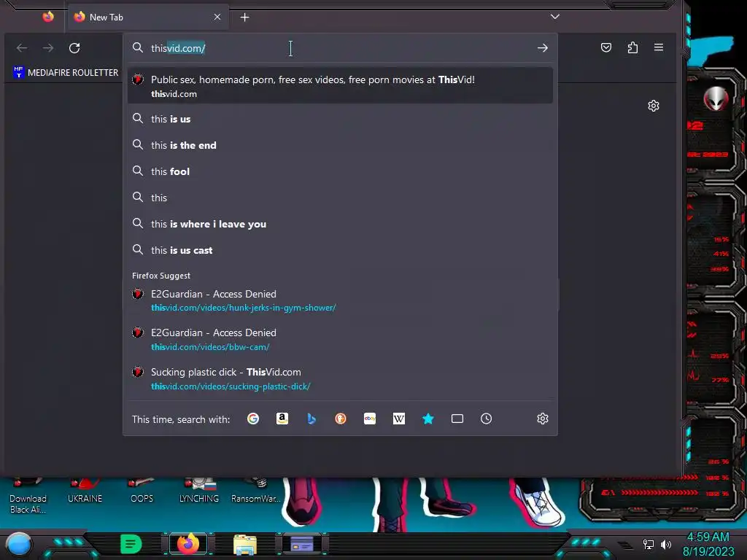Image resolution: width=747 pixels, height=560 pixels.
Task: Click the Go arrow in the address bar
Action: tap(542, 48)
